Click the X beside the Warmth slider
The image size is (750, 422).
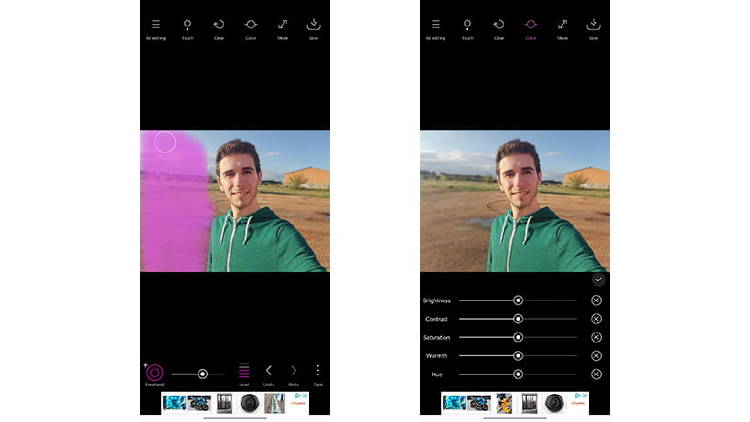(x=597, y=356)
